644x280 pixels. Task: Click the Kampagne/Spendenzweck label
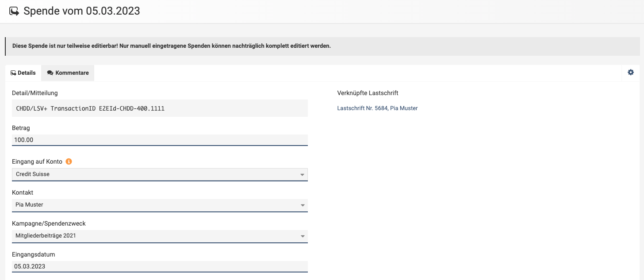point(49,223)
